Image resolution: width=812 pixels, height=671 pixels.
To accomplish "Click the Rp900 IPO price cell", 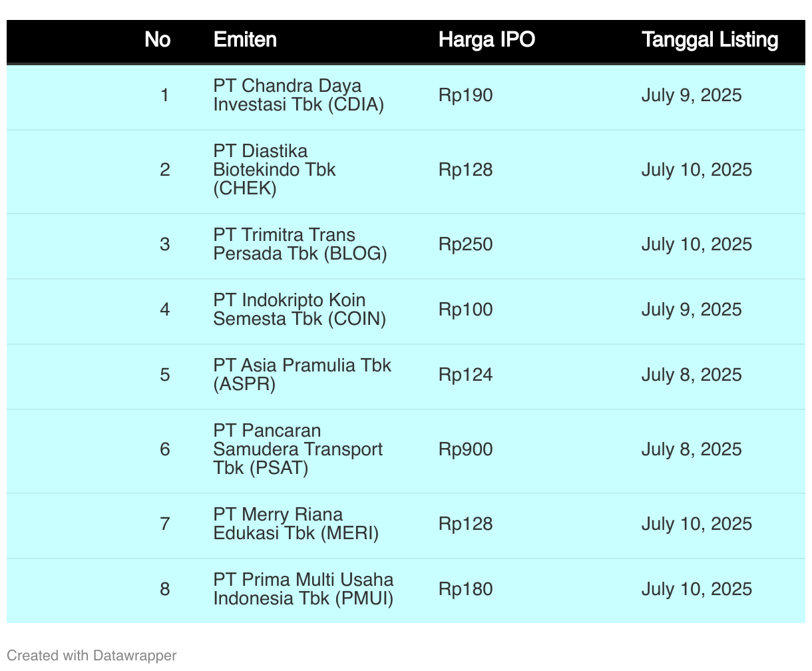I will pyautogui.click(x=465, y=449).
